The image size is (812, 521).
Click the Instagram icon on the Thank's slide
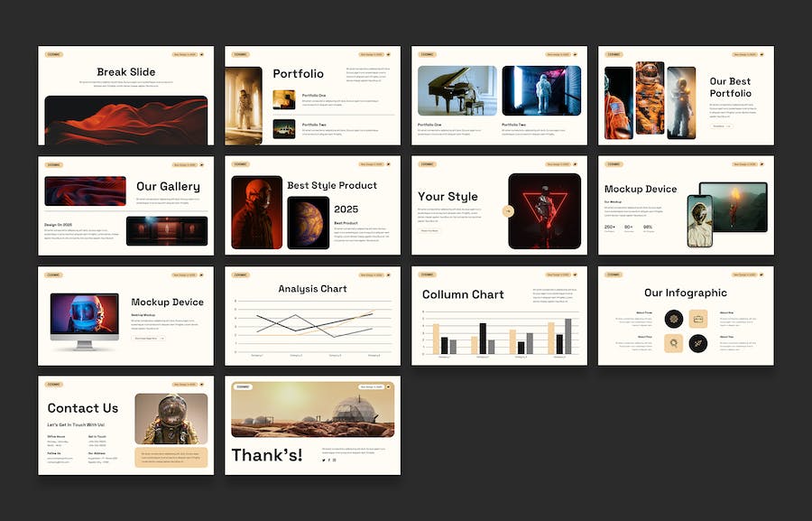click(x=334, y=460)
